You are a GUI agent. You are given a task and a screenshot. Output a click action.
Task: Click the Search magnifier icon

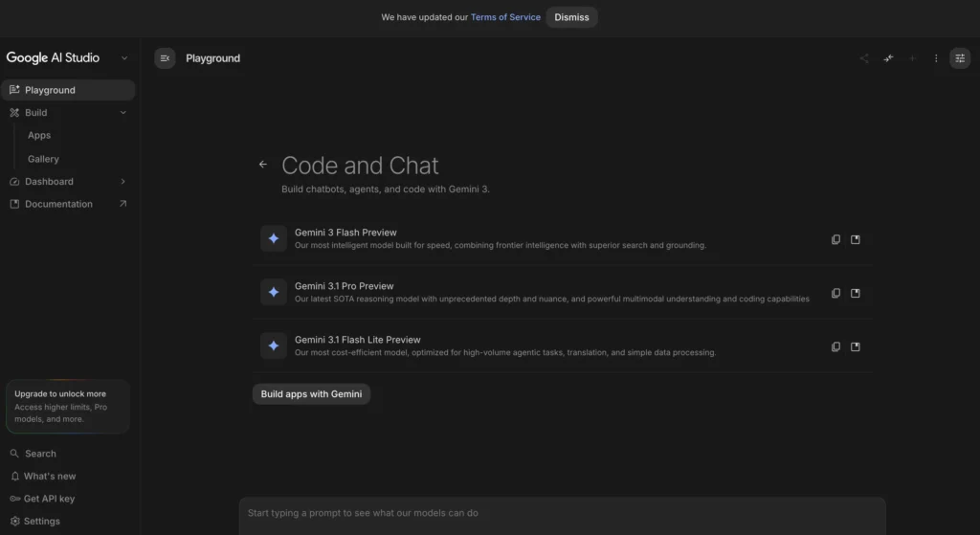(14, 454)
